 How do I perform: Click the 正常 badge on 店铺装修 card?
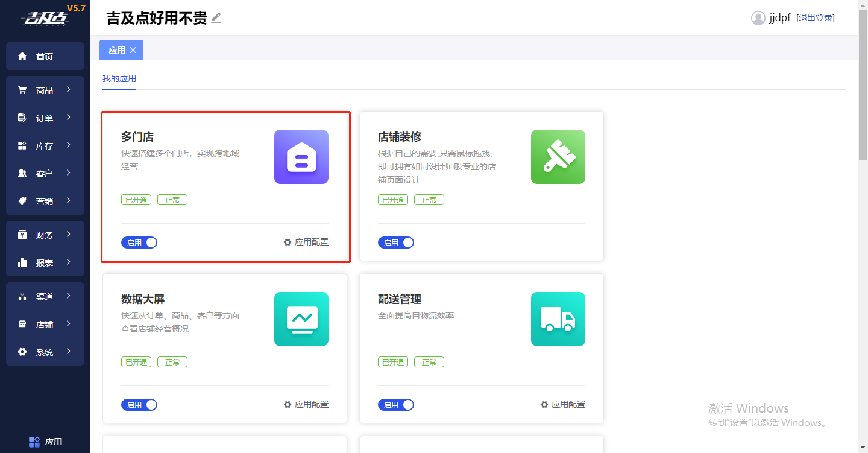pos(429,200)
